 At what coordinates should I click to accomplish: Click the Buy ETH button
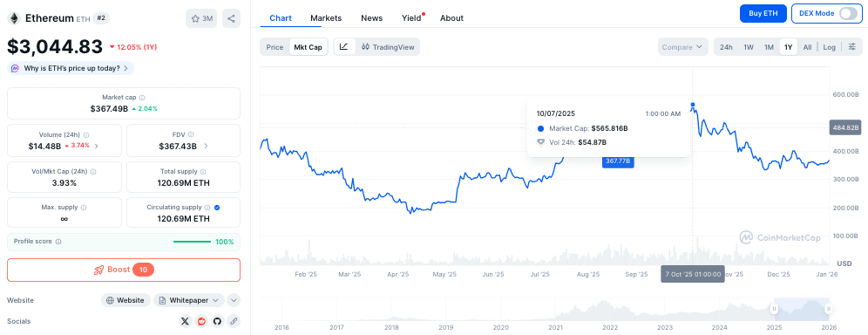pos(763,13)
